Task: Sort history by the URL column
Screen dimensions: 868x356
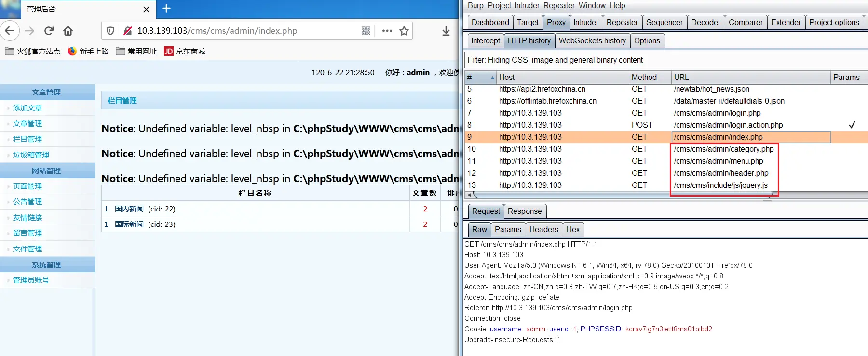Action: click(x=751, y=77)
